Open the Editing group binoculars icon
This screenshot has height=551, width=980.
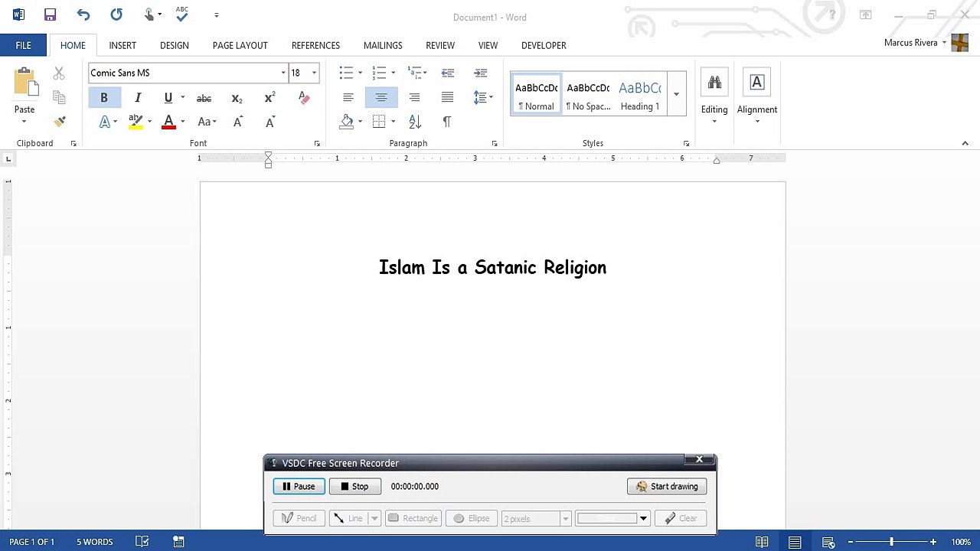click(x=714, y=83)
